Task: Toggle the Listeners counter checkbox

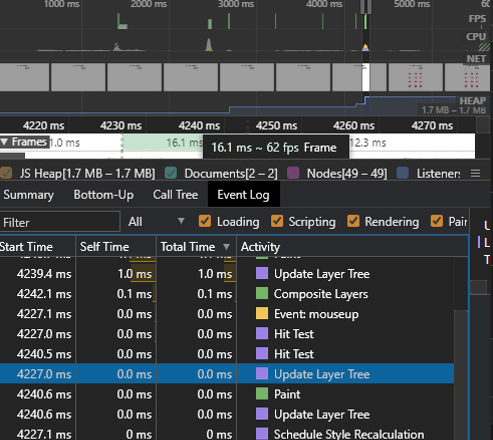Action: (x=403, y=173)
